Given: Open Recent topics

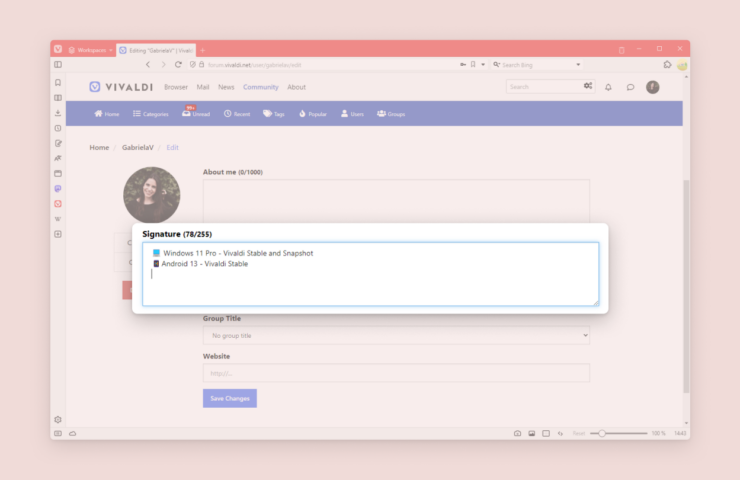Looking at the screenshot, I should [237, 114].
